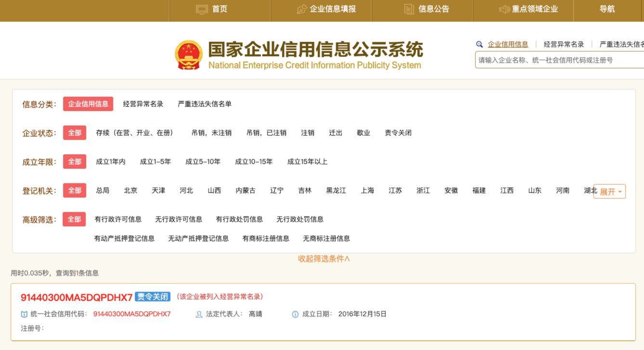
Task: Filter status by 歇业
Action: point(363,133)
